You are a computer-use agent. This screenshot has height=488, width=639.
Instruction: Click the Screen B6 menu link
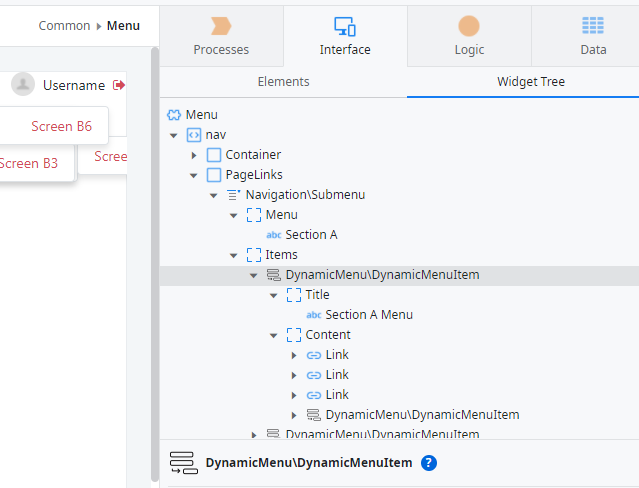62,126
